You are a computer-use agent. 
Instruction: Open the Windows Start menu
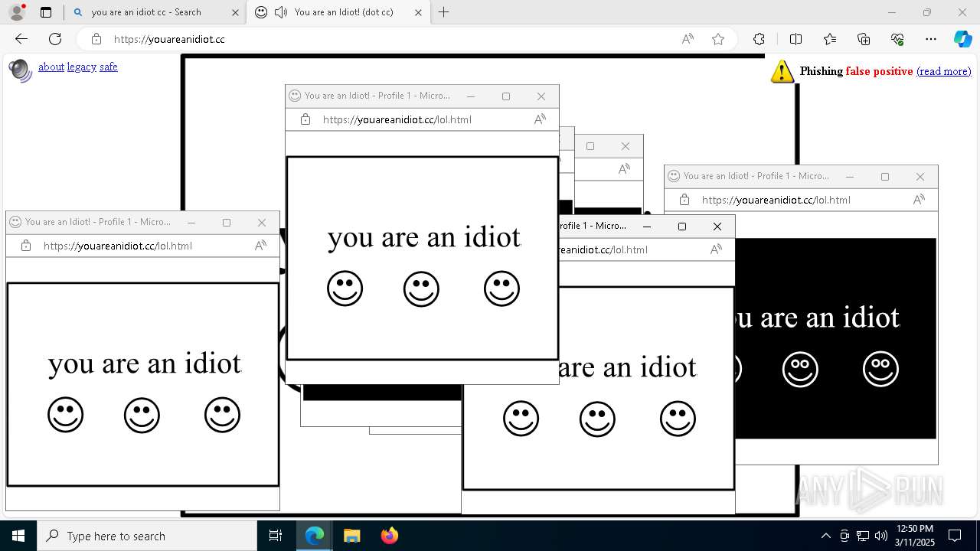(x=18, y=536)
